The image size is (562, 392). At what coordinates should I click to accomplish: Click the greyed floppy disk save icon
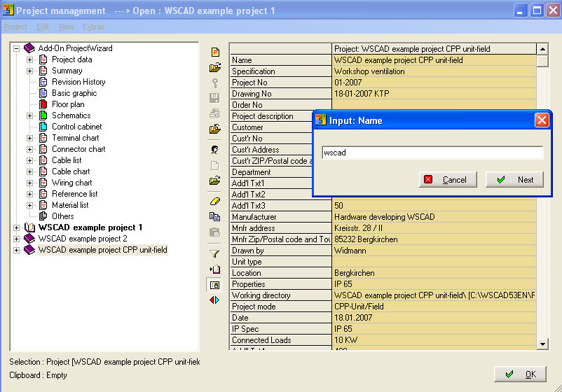coord(214,98)
